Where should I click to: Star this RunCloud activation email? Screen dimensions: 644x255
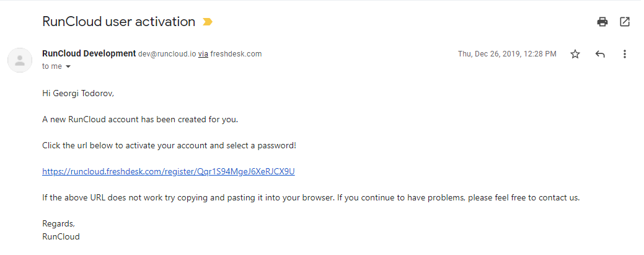(575, 54)
